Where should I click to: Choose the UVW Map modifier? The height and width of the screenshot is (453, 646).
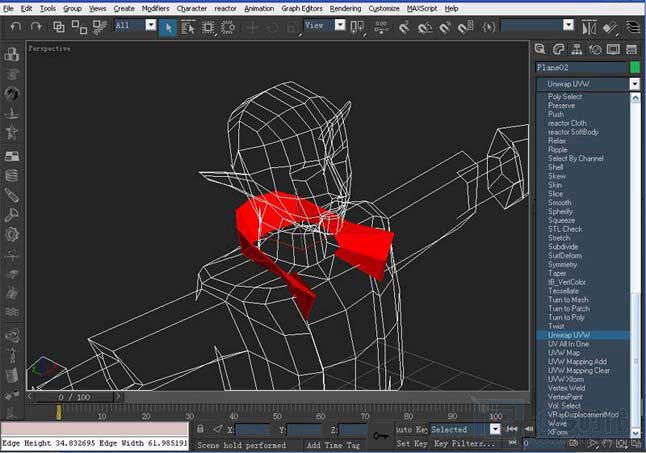pyautogui.click(x=564, y=353)
